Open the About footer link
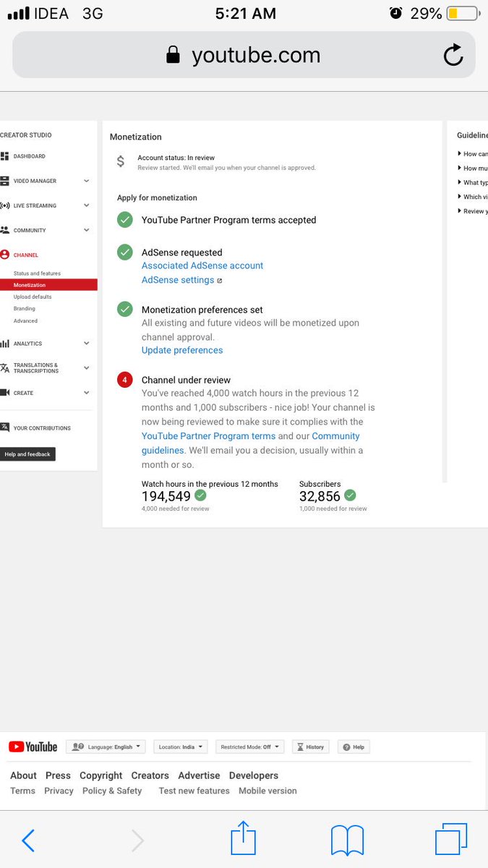This screenshot has width=488, height=868. pos(23,775)
